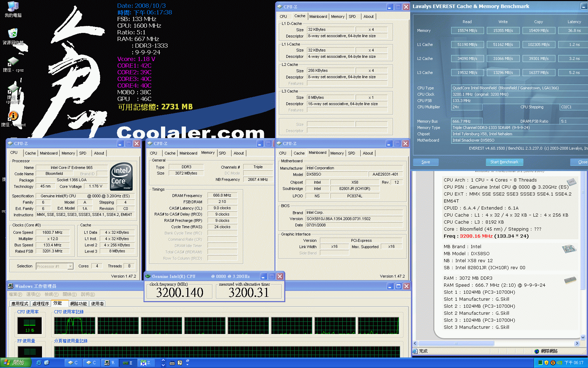Open language bar options small arrow
Viewport: 588px width, 368px height.
tap(188, 364)
